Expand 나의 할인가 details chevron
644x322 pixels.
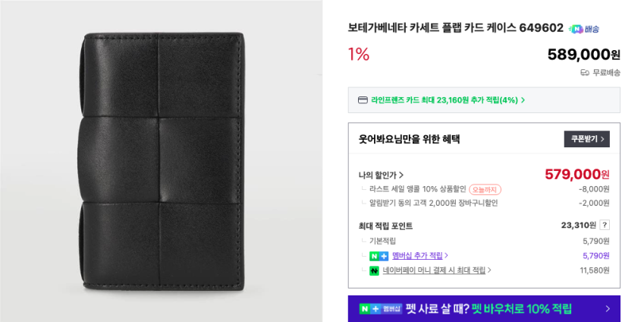click(401, 175)
